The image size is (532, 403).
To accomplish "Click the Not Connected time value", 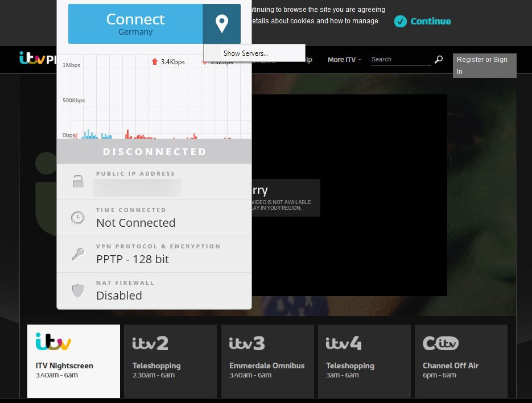I will point(136,223).
